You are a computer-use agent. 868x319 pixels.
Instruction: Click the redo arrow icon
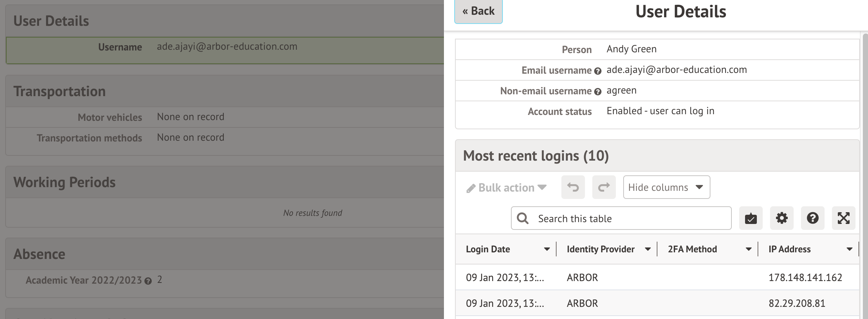[604, 187]
